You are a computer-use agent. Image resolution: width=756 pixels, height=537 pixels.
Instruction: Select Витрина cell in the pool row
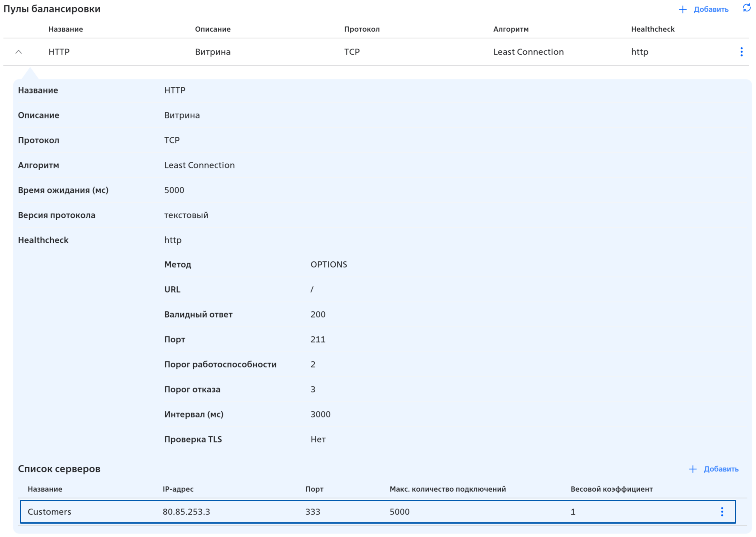click(213, 52)
